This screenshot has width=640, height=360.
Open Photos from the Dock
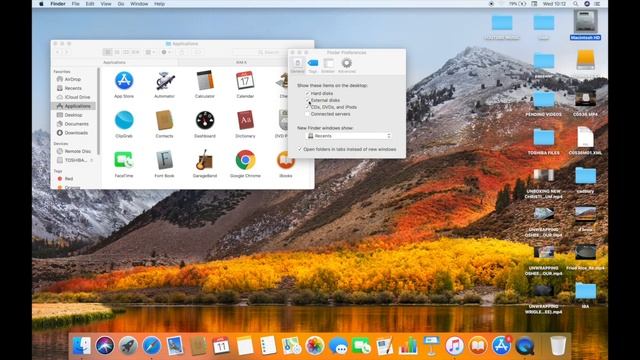pyautogui.click(x=315, y=345)
